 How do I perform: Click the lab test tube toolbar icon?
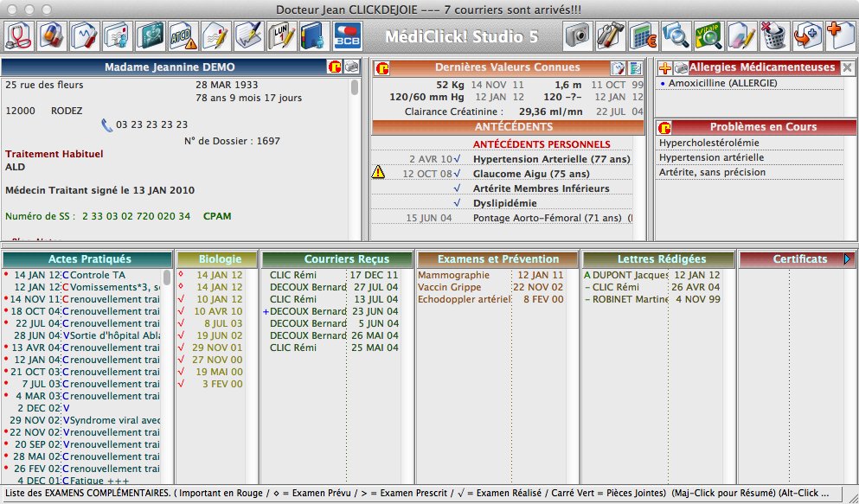86,36
